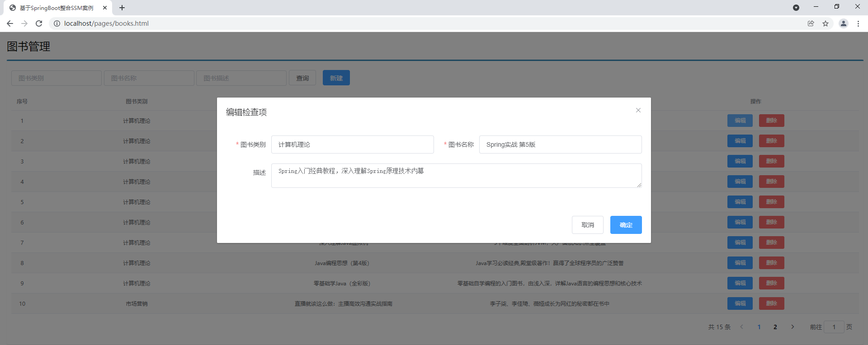The image size is (868, 345).
Task: Click 确定 to confirm the edit
Action: click(x=626, y=225)
